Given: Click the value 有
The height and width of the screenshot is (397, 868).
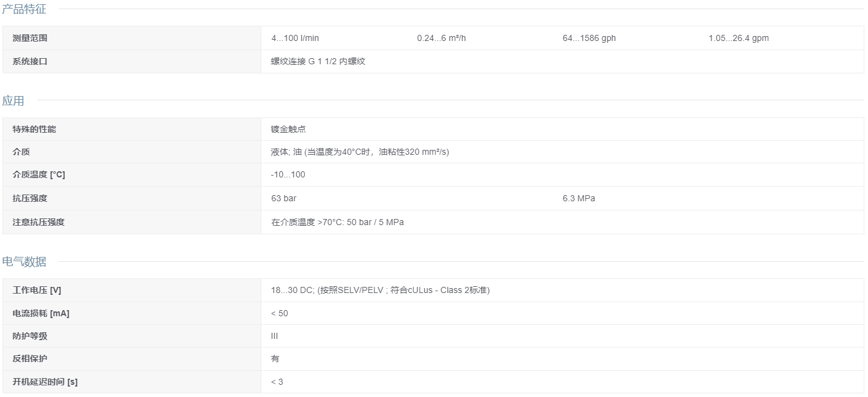Looking at the screenshot, I should 275,358.
